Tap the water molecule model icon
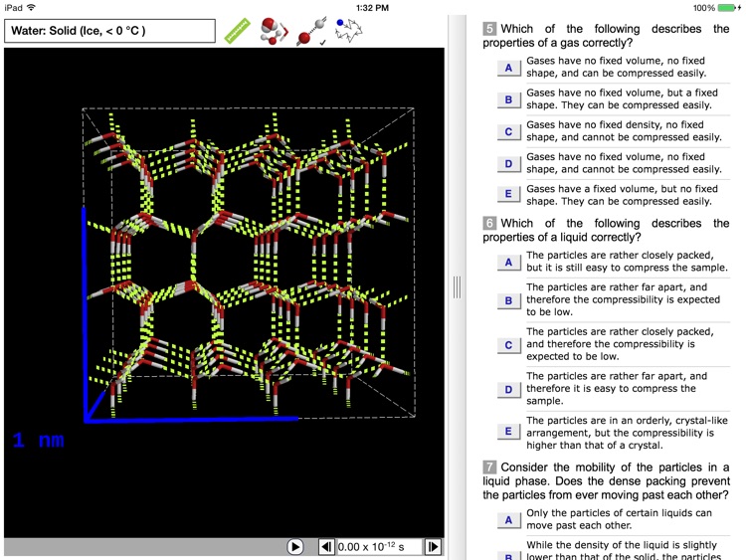This screenshot has width=746, height=560. click(x=274, y=32)
